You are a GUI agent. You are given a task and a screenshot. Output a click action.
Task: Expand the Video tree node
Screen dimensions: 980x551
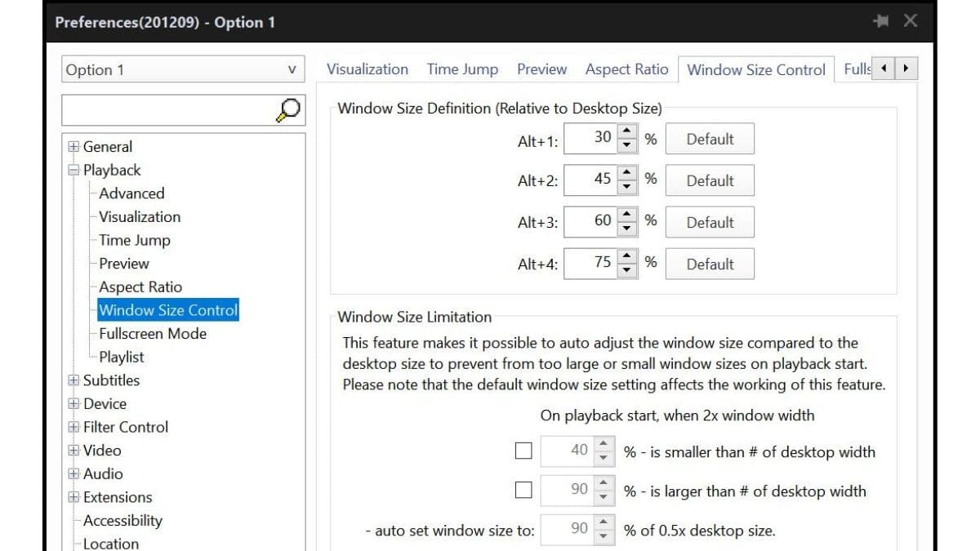(73, 450)
